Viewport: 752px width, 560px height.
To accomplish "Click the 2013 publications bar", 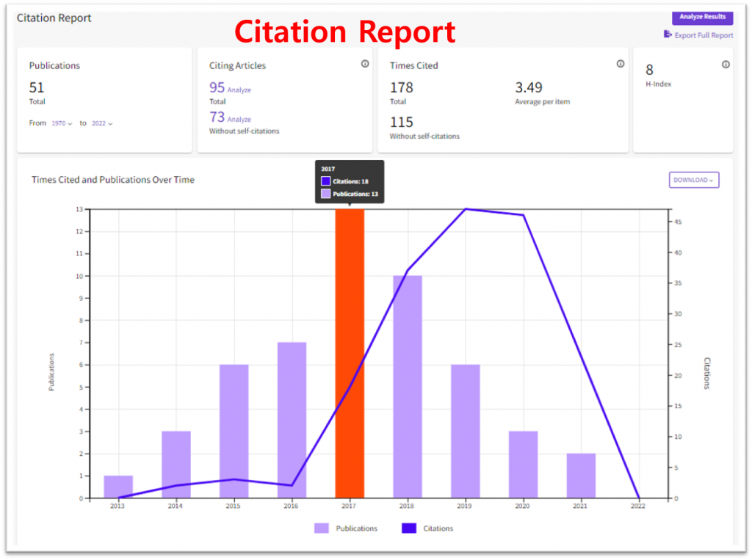I will (118, 487).
